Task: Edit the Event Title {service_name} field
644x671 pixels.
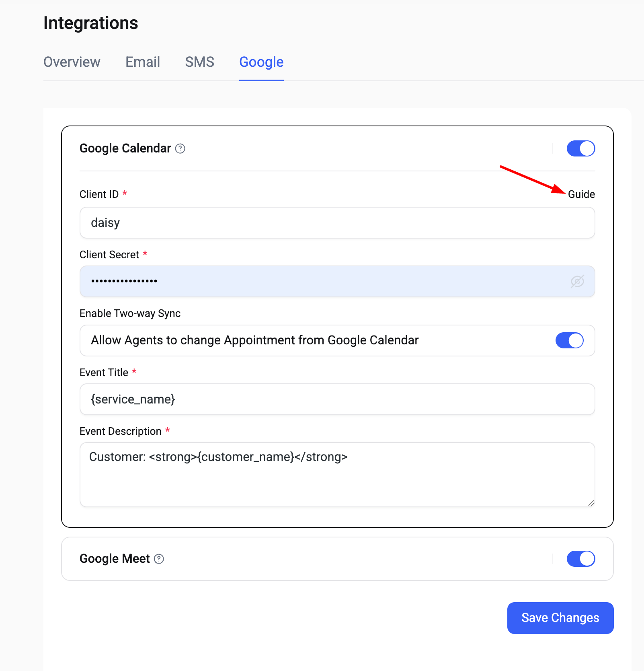Action: (337, 399)
